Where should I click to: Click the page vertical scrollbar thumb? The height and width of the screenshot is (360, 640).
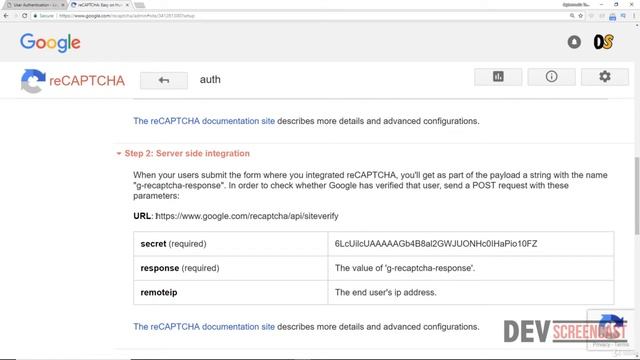pyautogui.click(x=637, y=196)
